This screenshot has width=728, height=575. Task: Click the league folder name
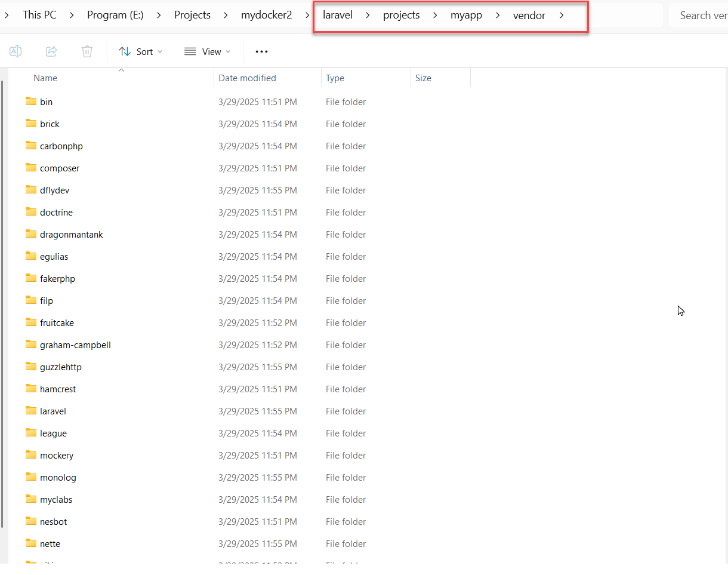coord(53,433)
